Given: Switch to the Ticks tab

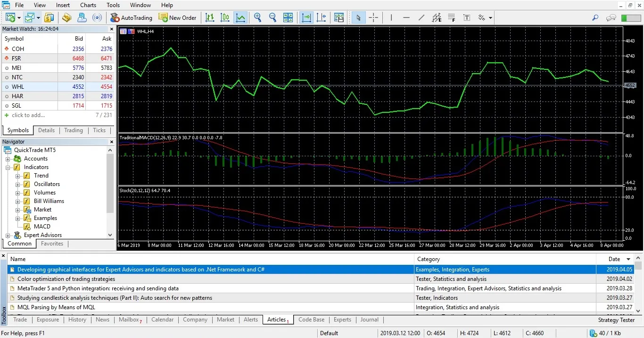Looking at the screenshot, I should coord(99,130).
